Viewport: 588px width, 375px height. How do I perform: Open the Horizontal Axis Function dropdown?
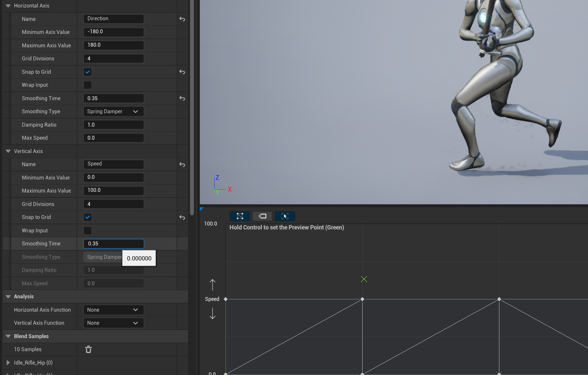(113, 310)
